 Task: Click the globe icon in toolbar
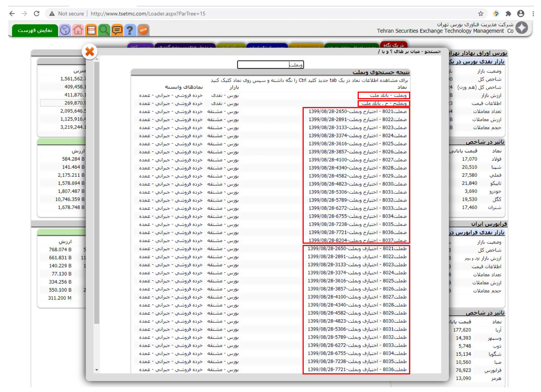click(65, 30)
